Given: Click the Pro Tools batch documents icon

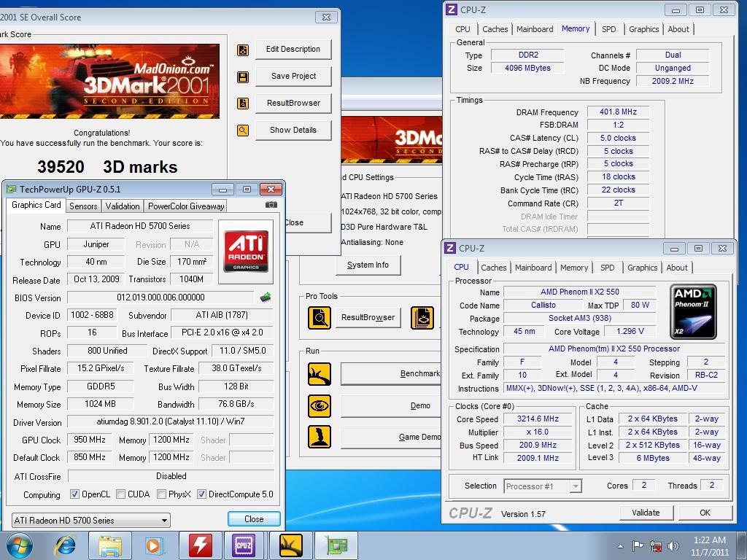Looking at the screenshot, I should [422, 318].
